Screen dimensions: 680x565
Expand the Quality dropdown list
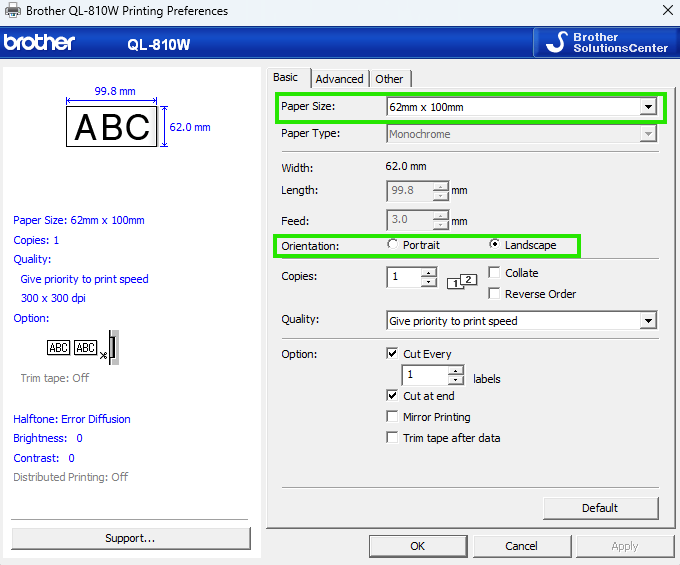coord(648,321)
